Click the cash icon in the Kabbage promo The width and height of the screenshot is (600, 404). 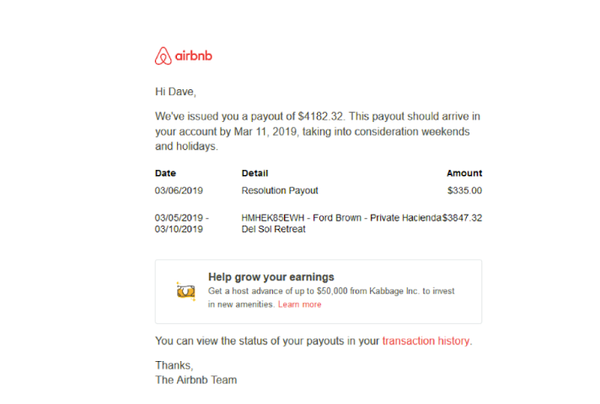point(185,291)
